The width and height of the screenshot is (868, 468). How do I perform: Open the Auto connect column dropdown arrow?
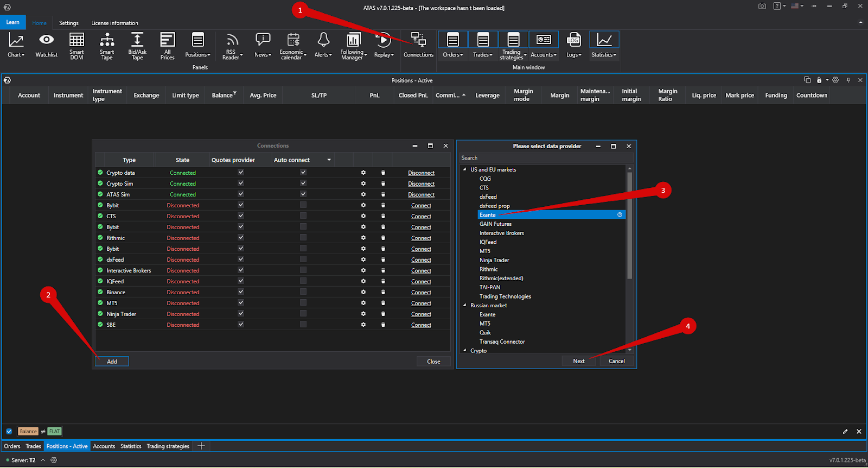coord(329,160)
